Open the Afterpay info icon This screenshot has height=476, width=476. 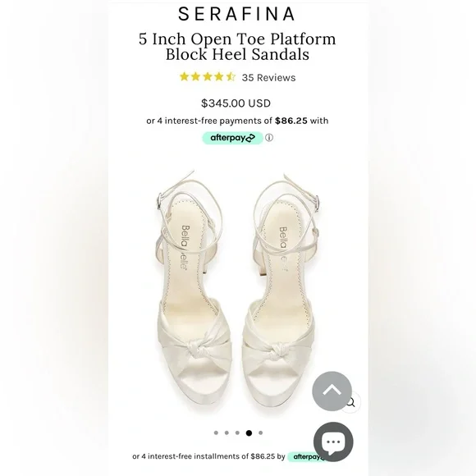pyautogui.click(x=269, y=138)
